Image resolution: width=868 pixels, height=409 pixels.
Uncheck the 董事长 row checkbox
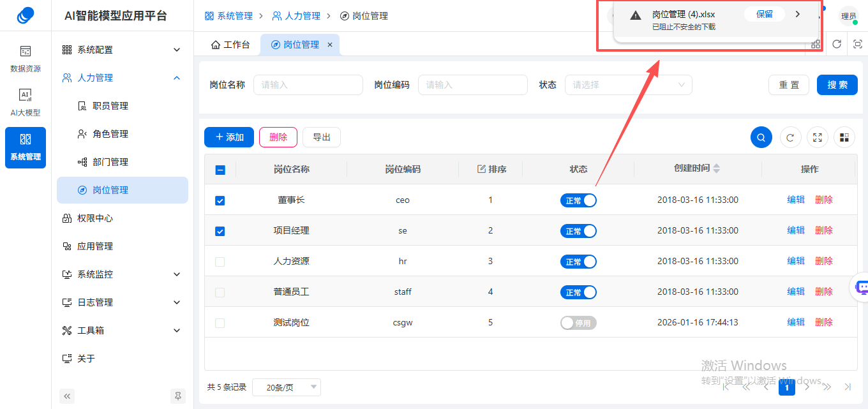220,200
